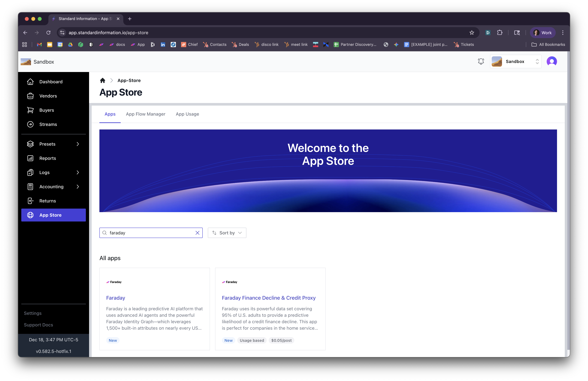
Task: Clear the faraday search with the X
Action: click(197, 233)
